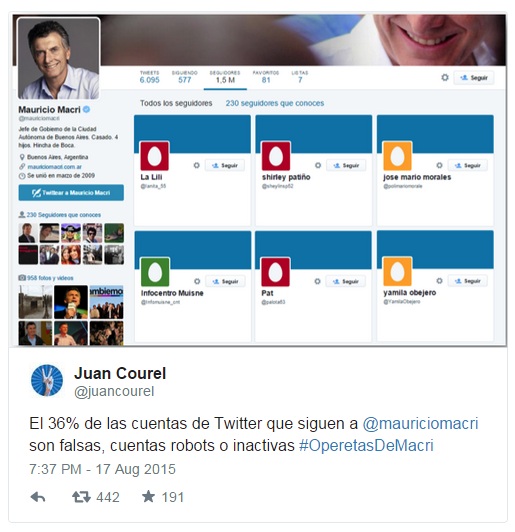Click the @mauriciomacri mention in the tweet
515x532 pixels.
coord(420,424)
